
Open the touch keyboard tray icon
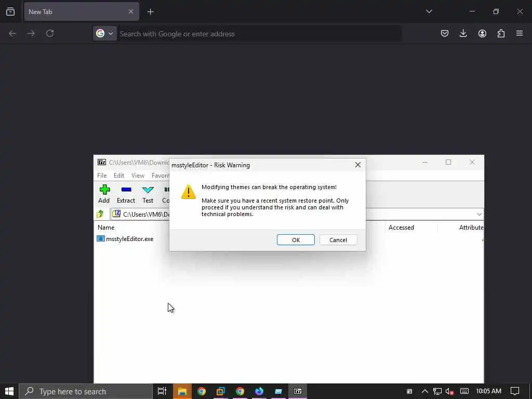(x=464, y=391)
